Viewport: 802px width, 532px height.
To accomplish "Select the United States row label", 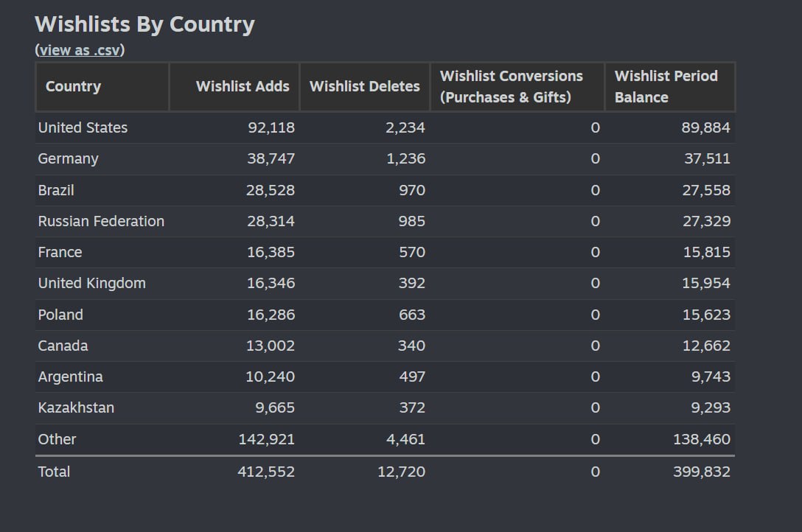I will tap(83, 127).
